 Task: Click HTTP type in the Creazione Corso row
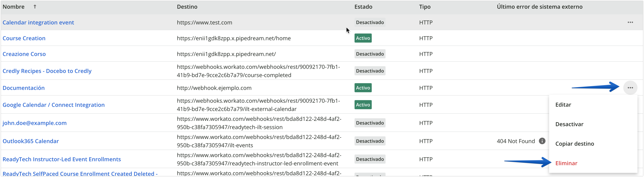pos(426,54)
